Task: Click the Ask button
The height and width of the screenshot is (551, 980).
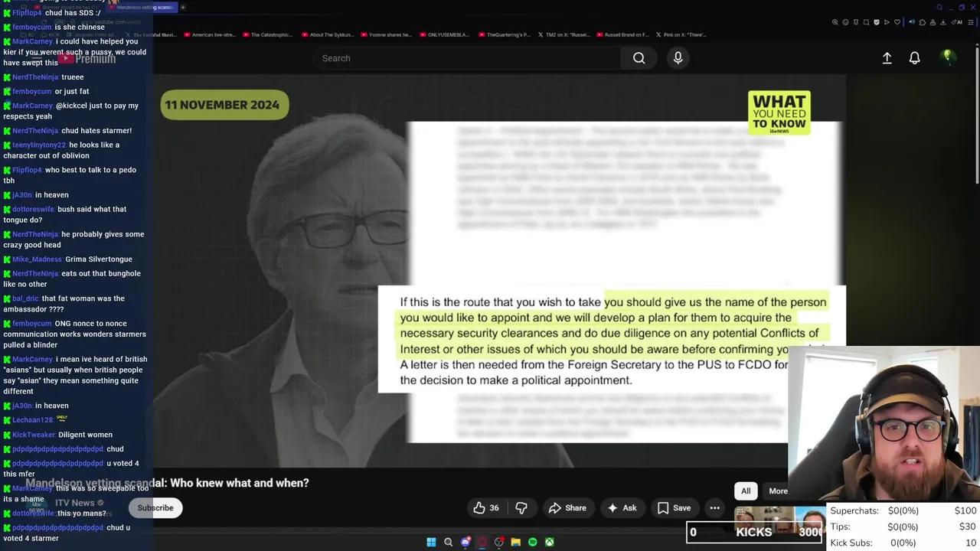Action: 622,508
